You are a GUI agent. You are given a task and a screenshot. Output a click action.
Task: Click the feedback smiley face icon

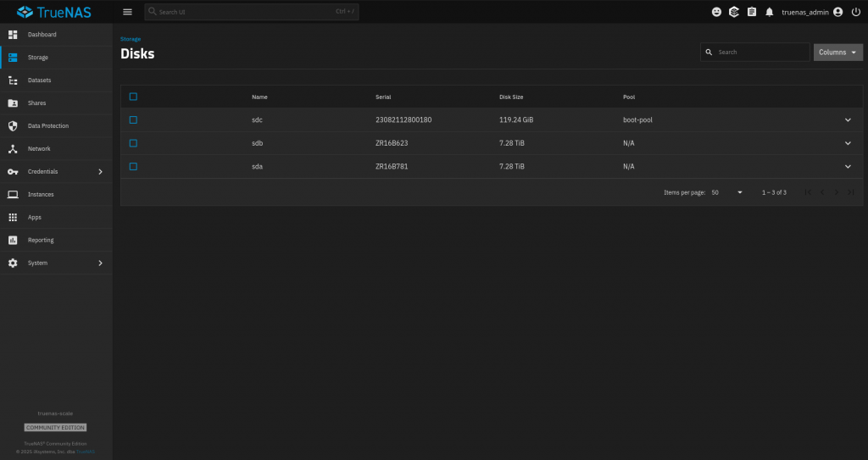tap(716, 12)
